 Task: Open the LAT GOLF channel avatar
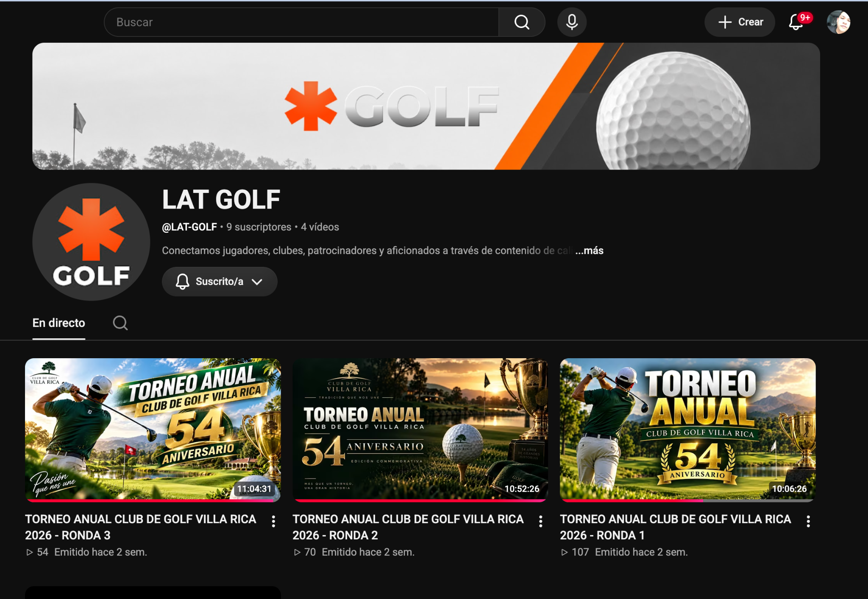pyautogui.click(x=91, y=242)
